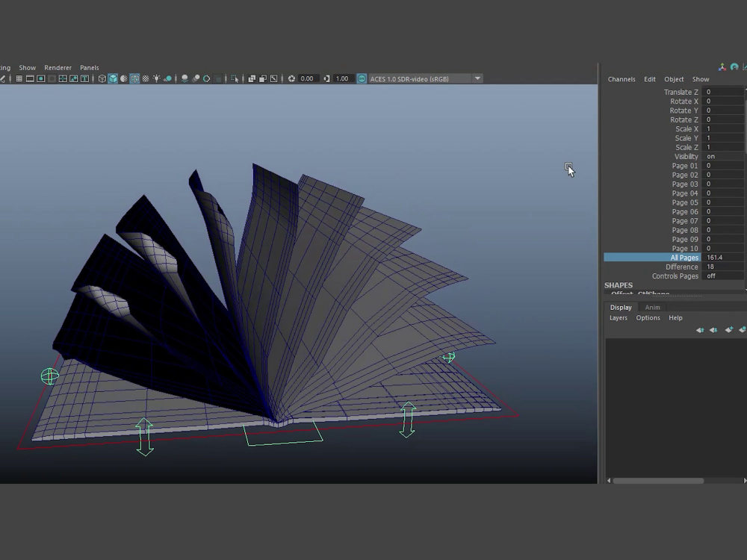Viewport: 747px width, 560px height.
Task: Open the Layers menu
Action: tap(619, 317)
